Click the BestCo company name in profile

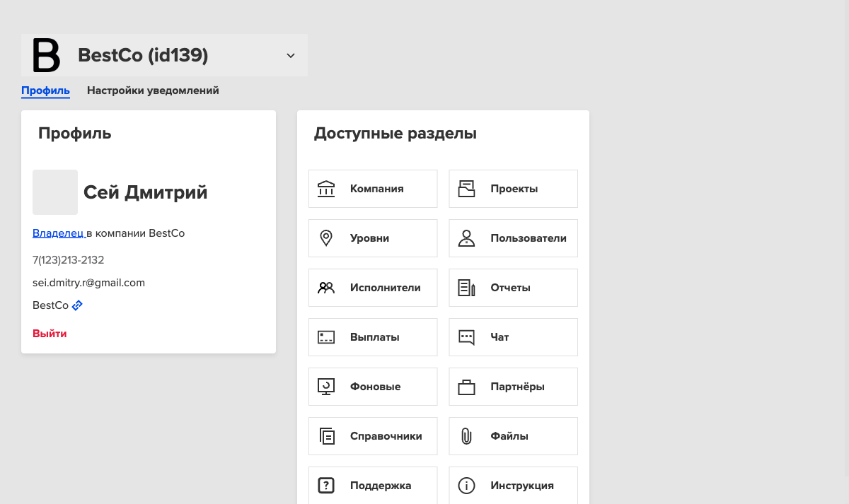[50, 305]
